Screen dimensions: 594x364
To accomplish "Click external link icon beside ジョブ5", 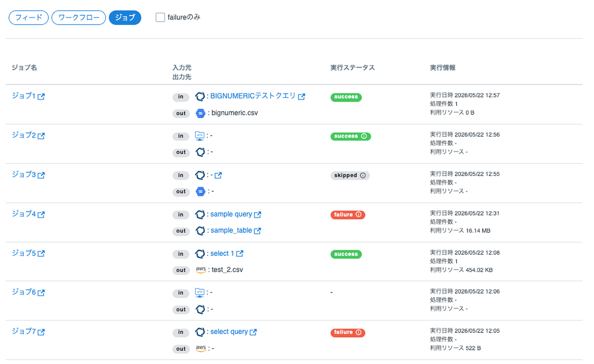I will [x=41, y=254].
